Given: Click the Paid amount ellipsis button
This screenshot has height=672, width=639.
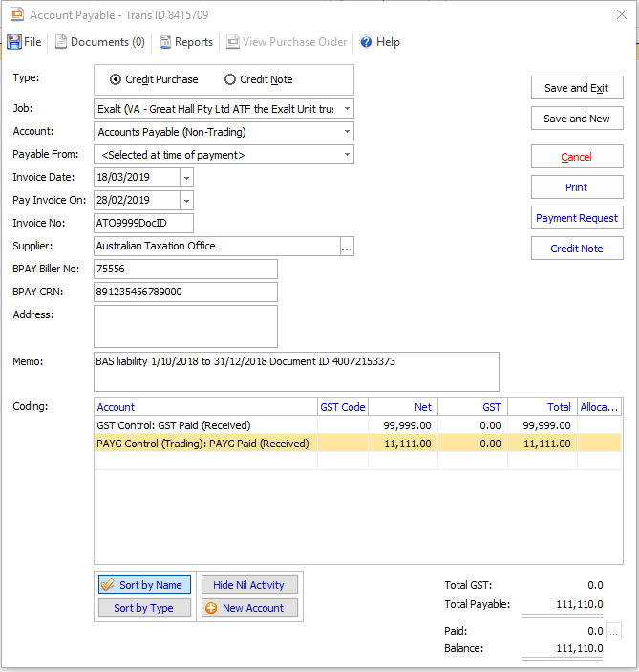Looking at the screenshot, I should 613,631.
